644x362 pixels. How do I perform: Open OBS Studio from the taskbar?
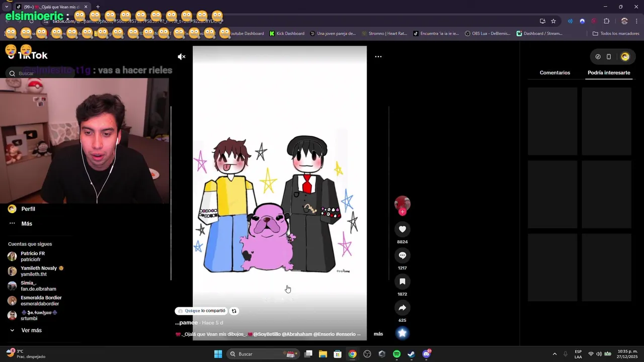pyautogui.click(x=367, y=354)
